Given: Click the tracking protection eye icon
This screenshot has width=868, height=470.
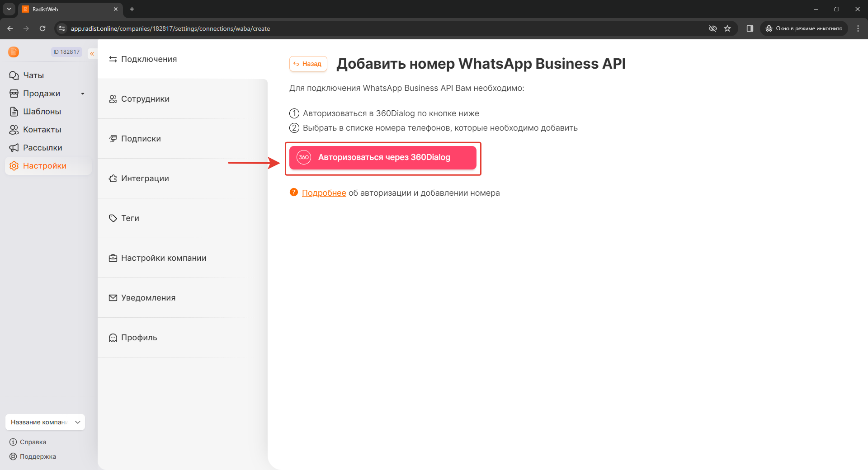Looking at the screenshot, I should [713, 28].
